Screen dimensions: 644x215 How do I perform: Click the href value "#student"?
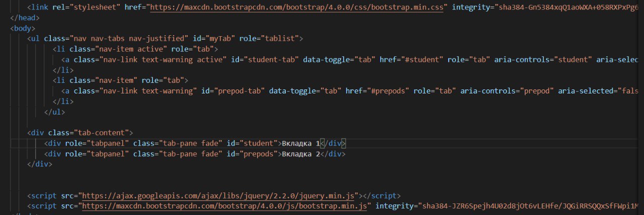coord(423,60)
